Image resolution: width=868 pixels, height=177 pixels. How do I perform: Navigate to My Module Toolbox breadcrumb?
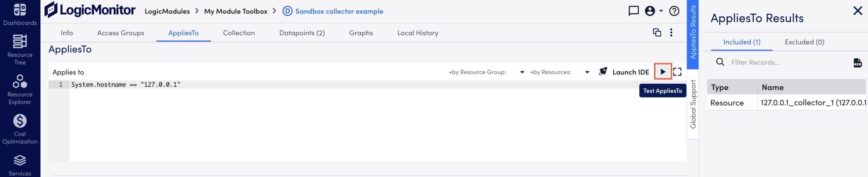coord(236,11)
